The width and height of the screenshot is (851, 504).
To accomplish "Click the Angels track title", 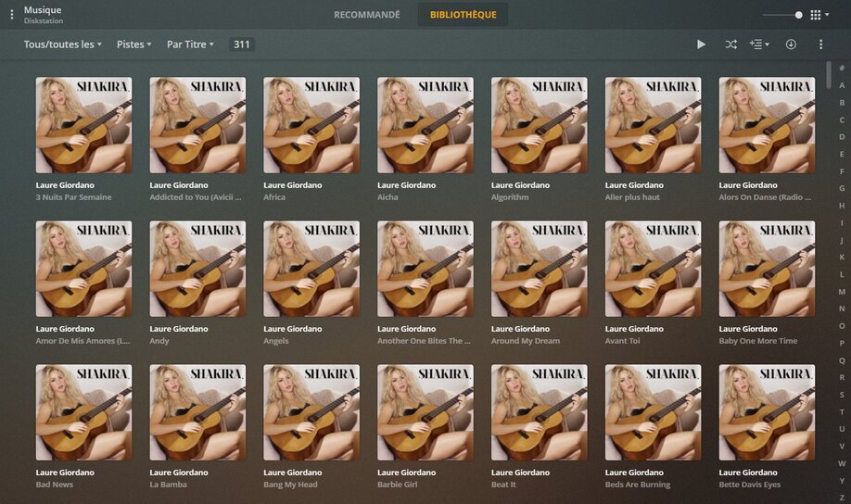I will pos(275,341).
